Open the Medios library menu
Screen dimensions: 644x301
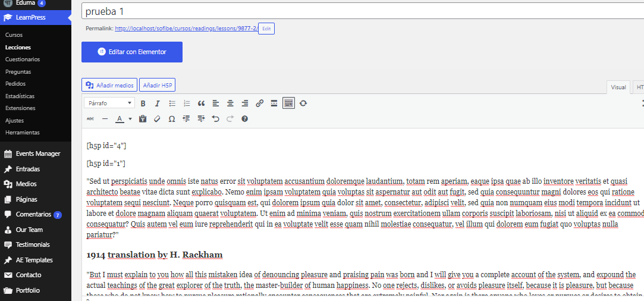pyautogui.click(x=35, y=184)
